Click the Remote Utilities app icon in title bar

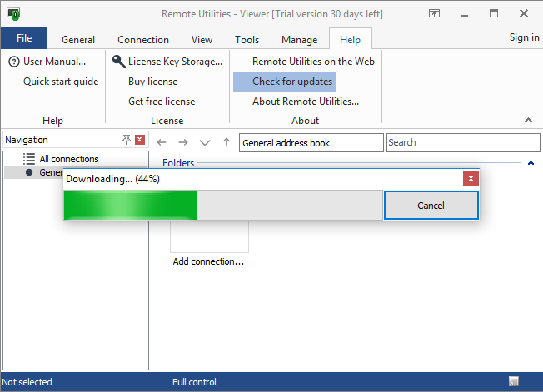tap(13, 14)
